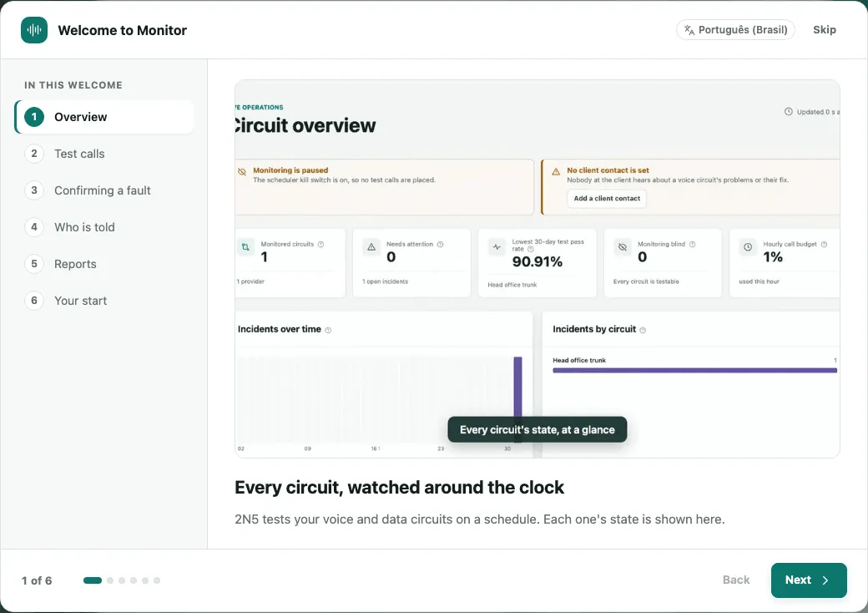Click the second progress dot

[110, 580]
